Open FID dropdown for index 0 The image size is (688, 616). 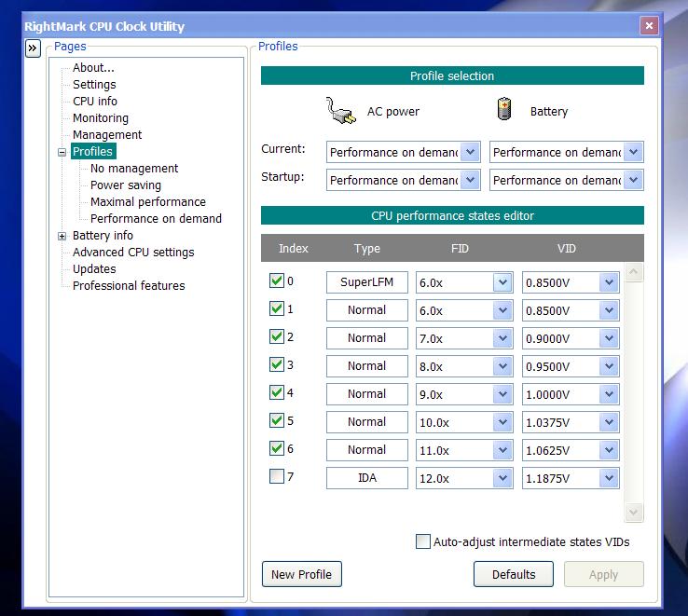502,282
